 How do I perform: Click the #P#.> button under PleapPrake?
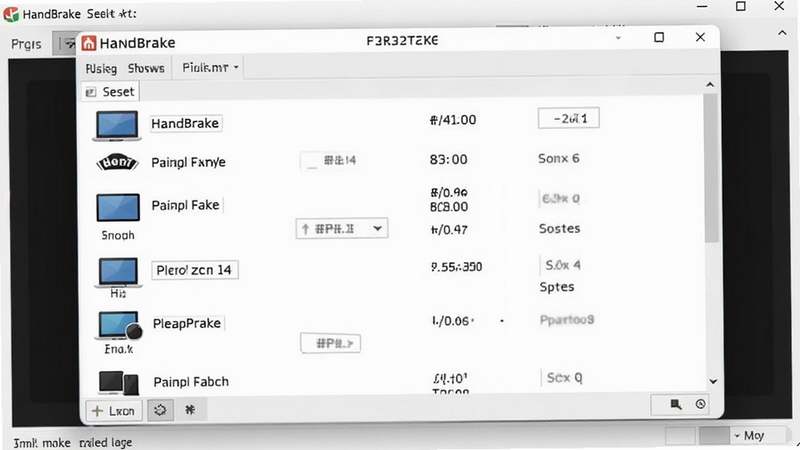(x=331, y=343)
